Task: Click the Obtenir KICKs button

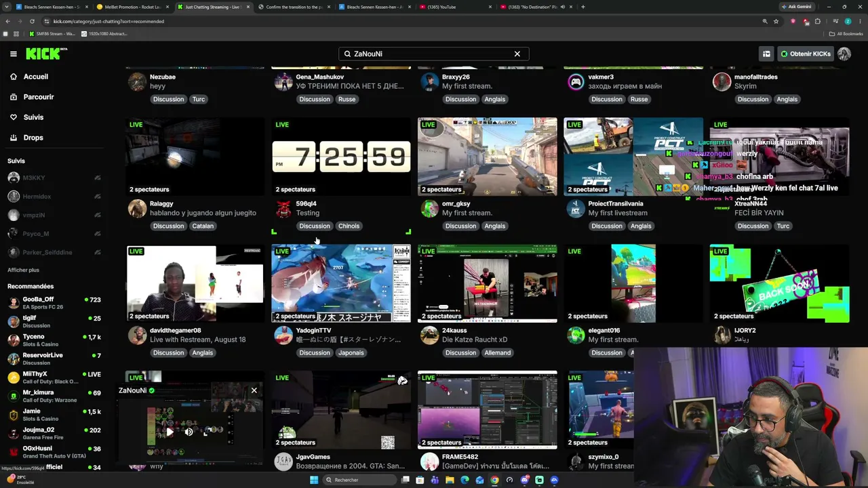Action: click(x=806, y=54)
